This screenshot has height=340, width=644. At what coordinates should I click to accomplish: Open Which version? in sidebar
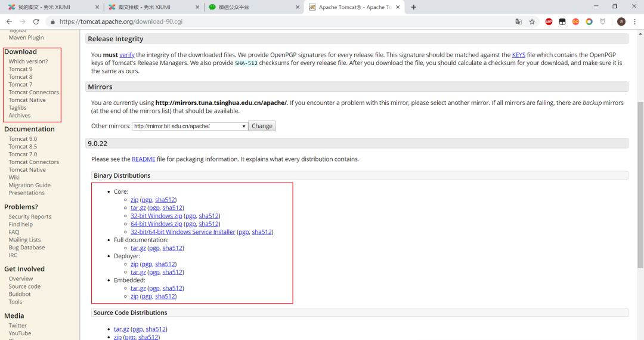[x=28, y=61]
